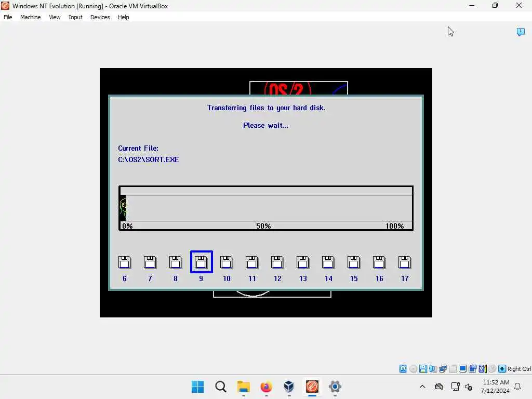Restore down the VirtualBox window
This screenshot has width=532, height=399.
click(x=495, y=5)
